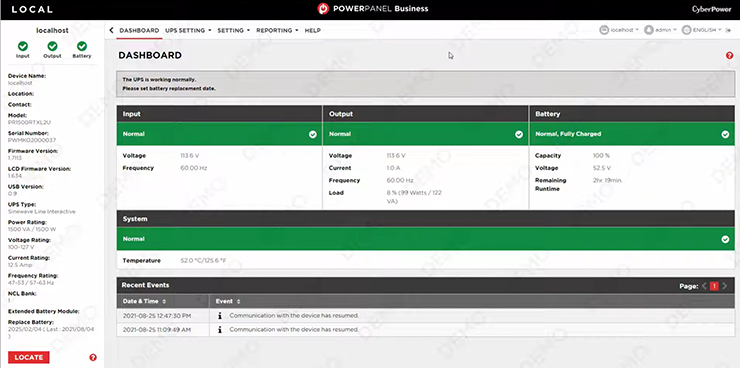
Task: Open the localhost device dropdown
Action: click(619, 30)
